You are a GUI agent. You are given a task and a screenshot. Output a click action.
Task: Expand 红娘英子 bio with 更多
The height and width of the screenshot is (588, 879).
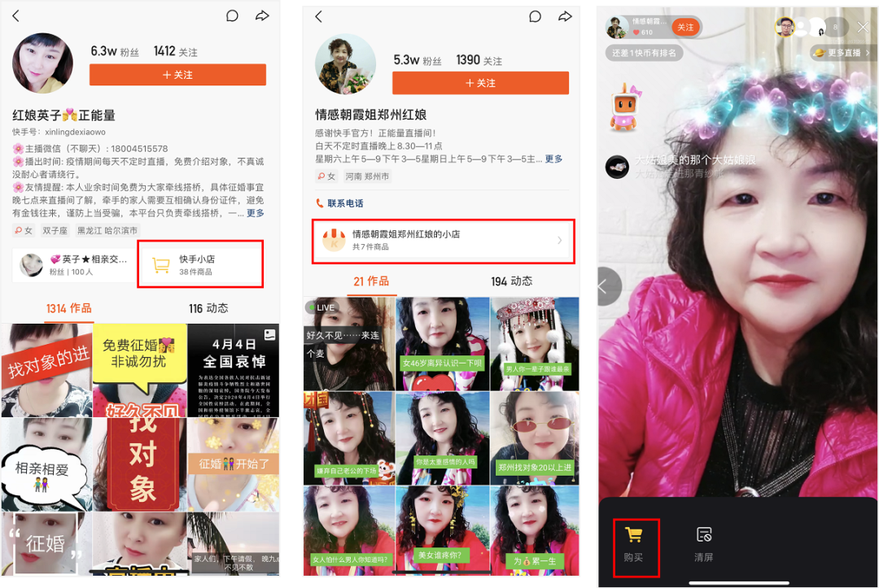[256, 213]
